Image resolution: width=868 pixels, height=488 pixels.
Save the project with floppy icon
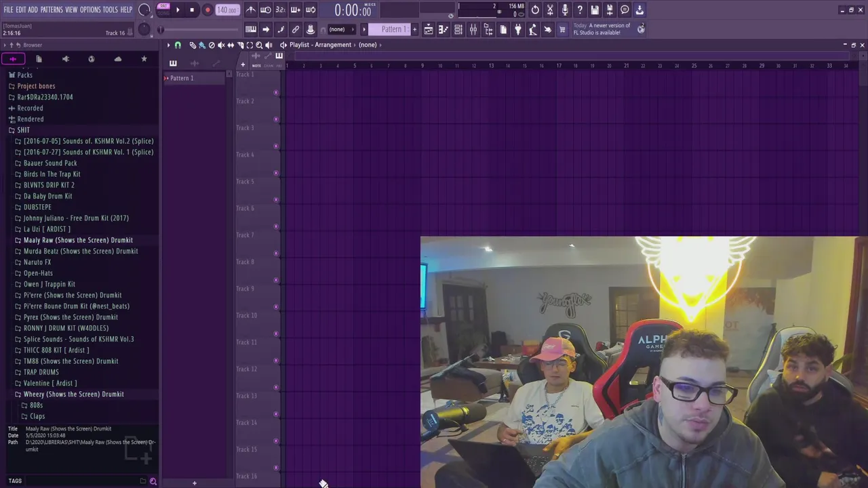click(x=595, y=10)
